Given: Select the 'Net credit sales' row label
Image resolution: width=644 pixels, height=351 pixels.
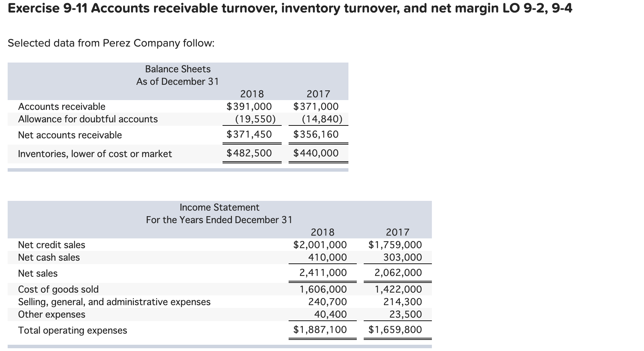Looking at the screenshot, I should coord(51,245).
